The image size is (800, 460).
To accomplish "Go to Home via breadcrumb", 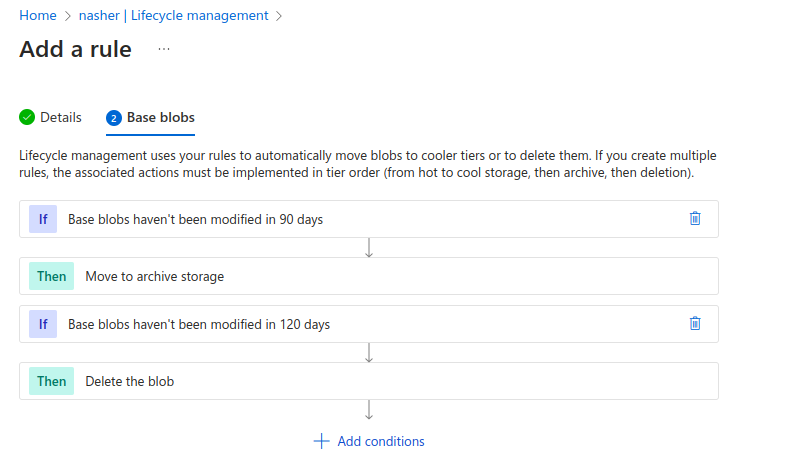I will click(37, 16).
